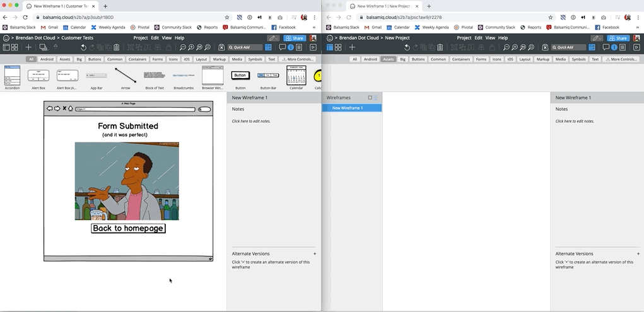Toggle the blue info inspector panel in the right window
The image size is (644, 312).
coord(614,47)
